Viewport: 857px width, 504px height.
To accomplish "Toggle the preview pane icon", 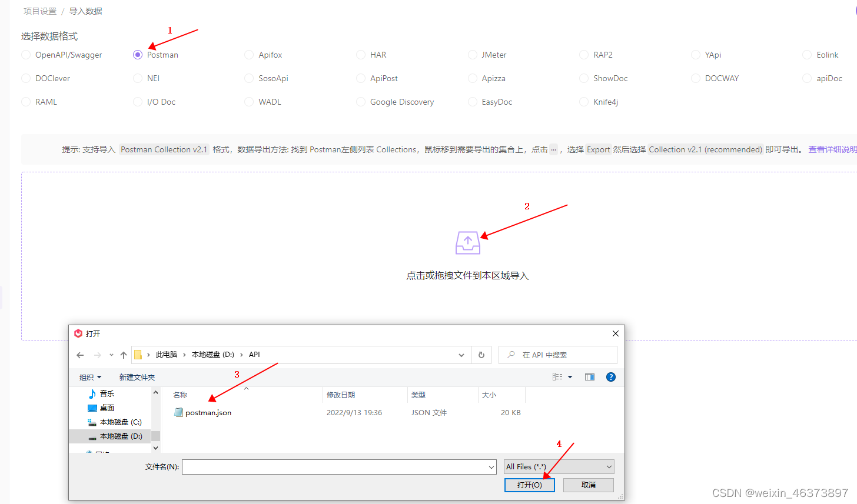I will click(x=590, y=377).
